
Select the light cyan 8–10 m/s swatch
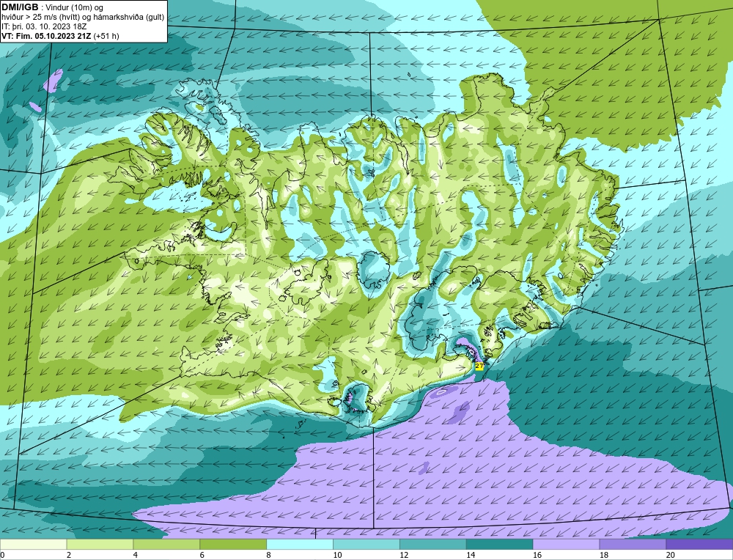point(300,544)
